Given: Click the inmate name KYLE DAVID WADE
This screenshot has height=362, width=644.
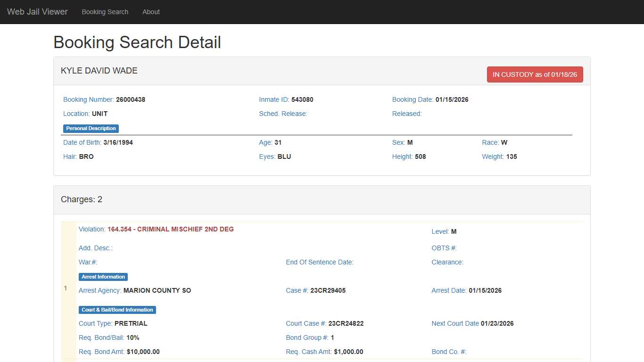Looking at the screenshot, I should tap(99, 71).
